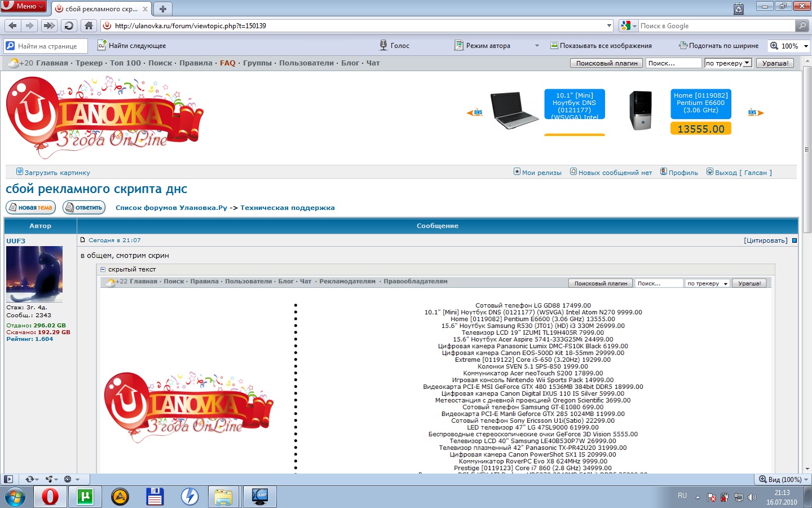The height and width of the screenshot is (508, 812).
Task: Click the blue square icon beside [Цитировать]
Action: tap(795, 240)
